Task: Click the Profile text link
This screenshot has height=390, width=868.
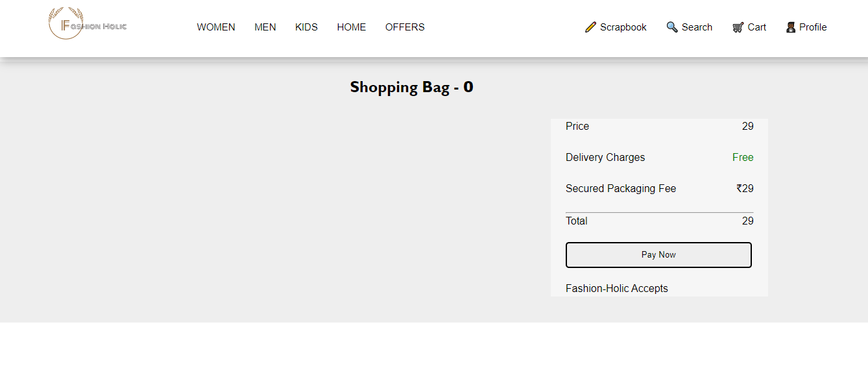Action: pyautogui.click(x=811, y=27)
